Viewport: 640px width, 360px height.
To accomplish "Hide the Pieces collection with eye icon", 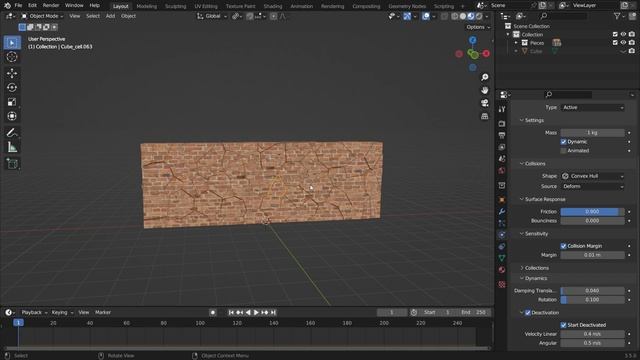I will click(623, 42).
